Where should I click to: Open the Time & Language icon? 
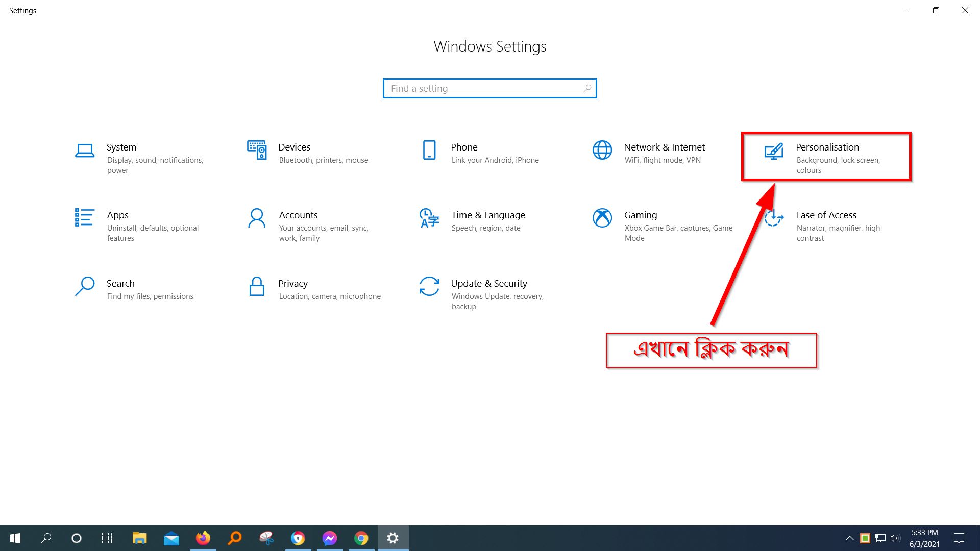pos(429,218)
